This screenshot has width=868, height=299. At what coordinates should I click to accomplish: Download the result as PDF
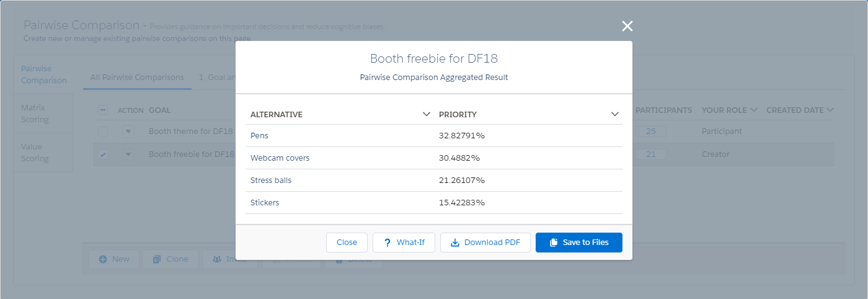tap(485, 243)
